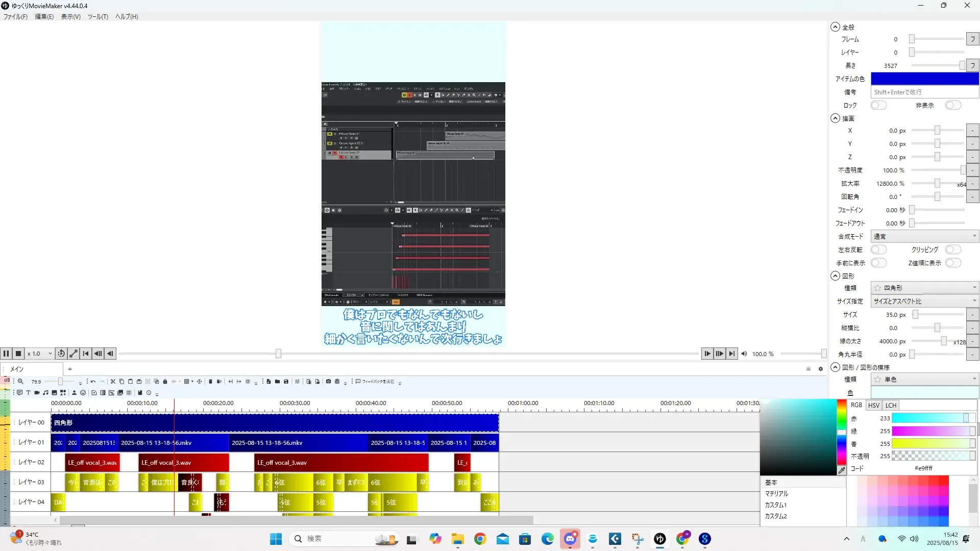Screen dimensions: 980x551
Task: Open the playback speed x1.0 dropdown
Action: pos(40,354)
